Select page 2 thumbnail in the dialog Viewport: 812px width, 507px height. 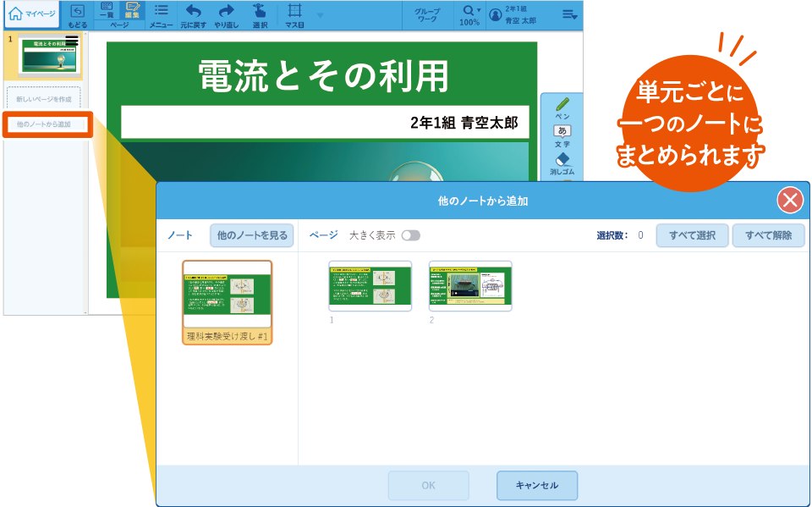tap(471, 286)
